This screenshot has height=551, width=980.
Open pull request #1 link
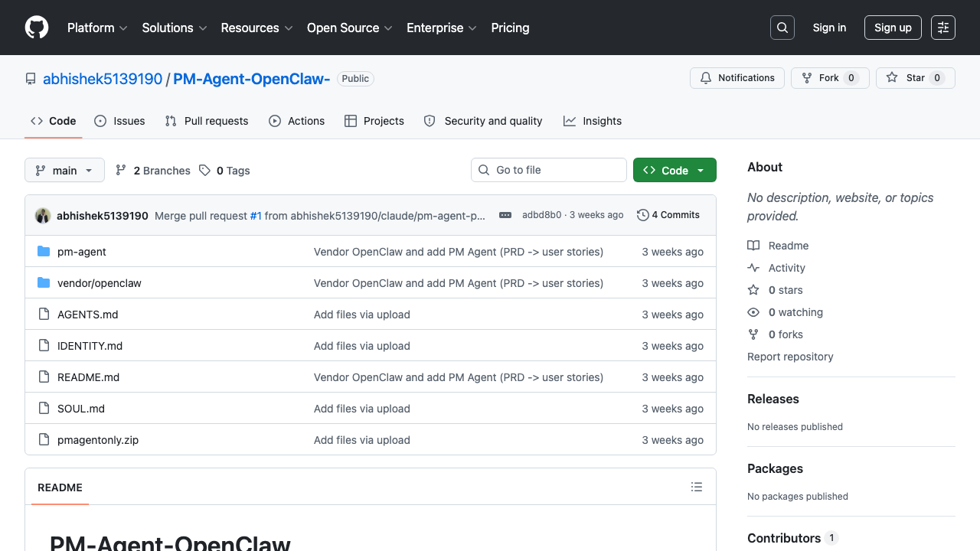point(256,216)
